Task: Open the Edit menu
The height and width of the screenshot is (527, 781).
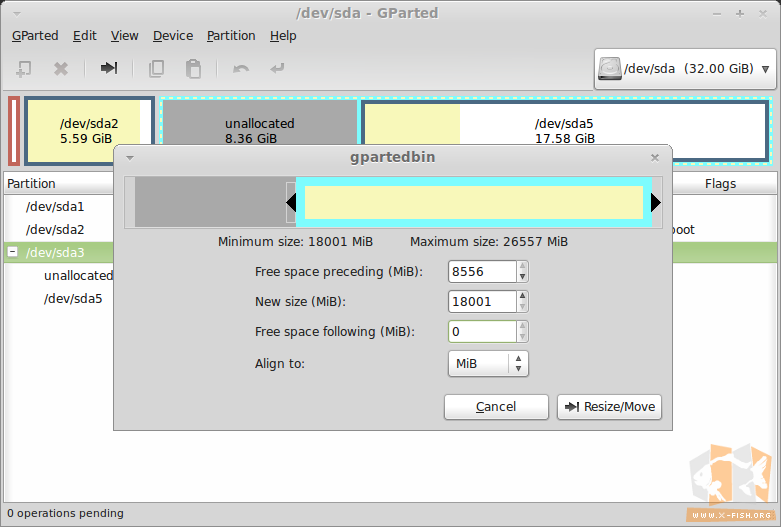Action: click(x=85, y=36)
